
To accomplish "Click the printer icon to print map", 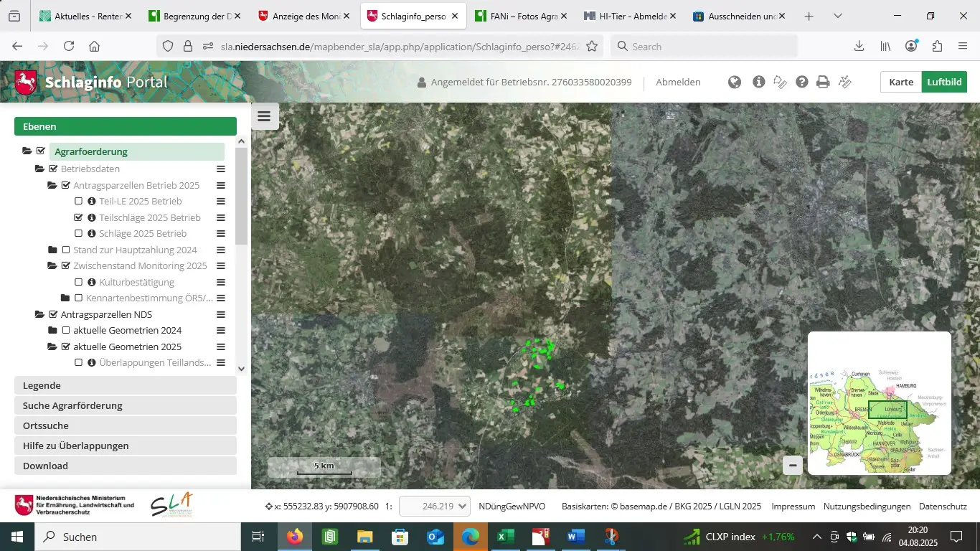I will coord(823,83).
